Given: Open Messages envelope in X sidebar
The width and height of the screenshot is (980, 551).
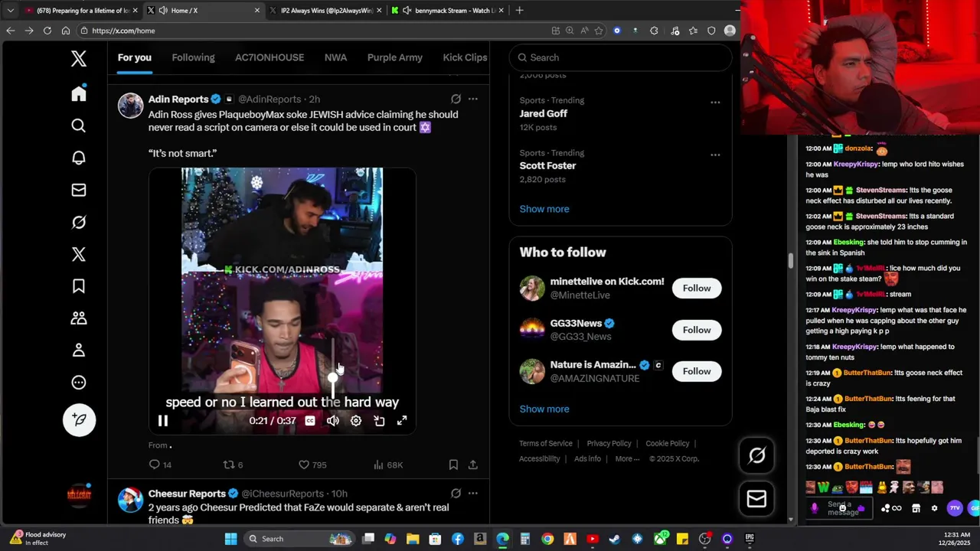Looking at the screenshot, I should click(79, 190).
